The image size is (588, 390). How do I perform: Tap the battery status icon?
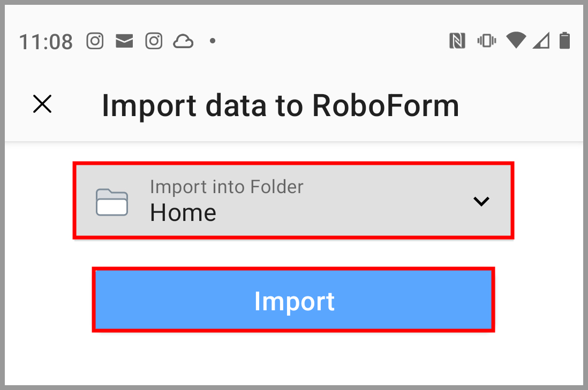click(564, 41)
